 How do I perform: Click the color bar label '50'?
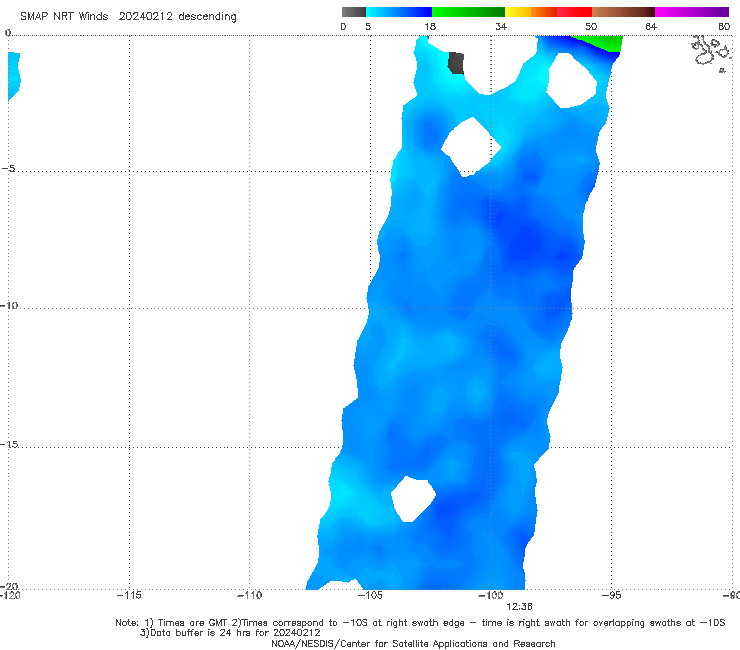tap(591, 26)
